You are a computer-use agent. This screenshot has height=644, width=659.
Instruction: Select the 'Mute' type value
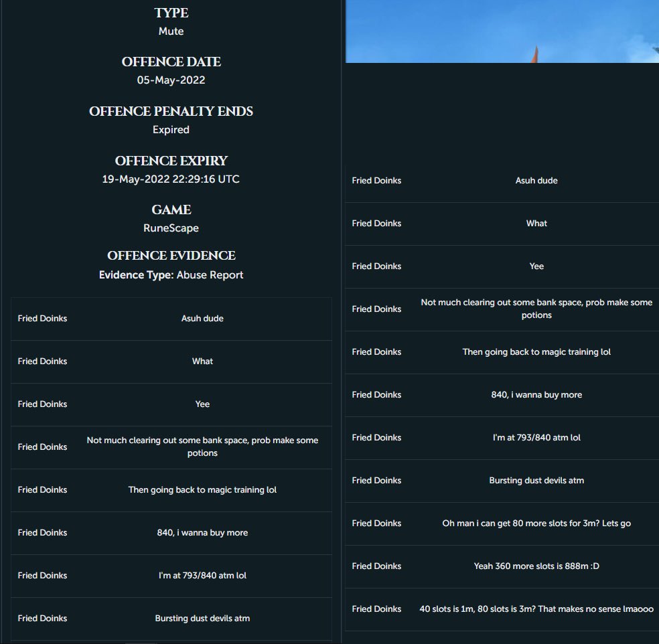[171, 31]
